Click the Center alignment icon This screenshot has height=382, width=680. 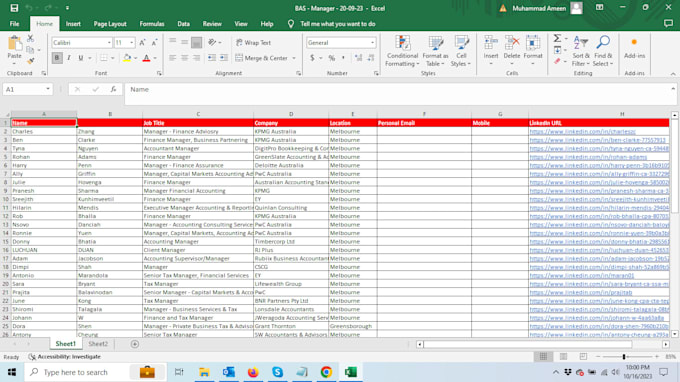184,58
